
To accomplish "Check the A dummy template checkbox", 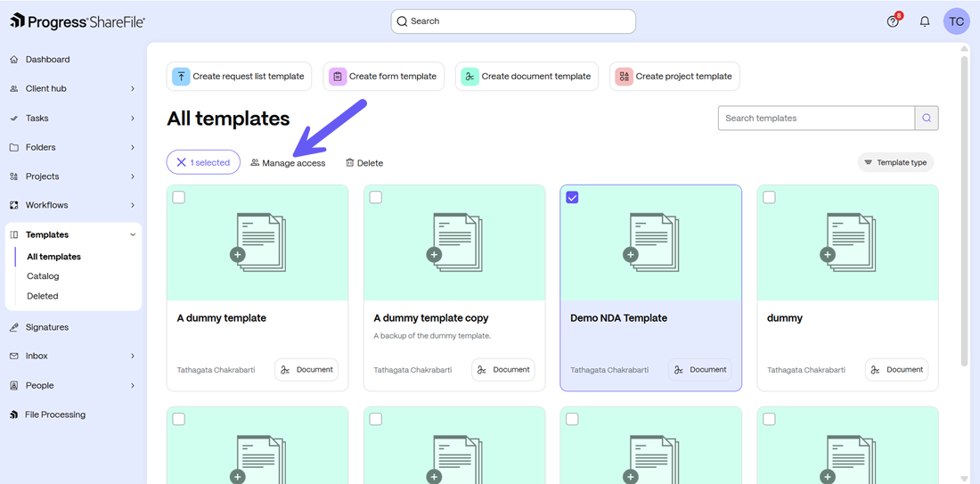I will [x=179, y=198].
